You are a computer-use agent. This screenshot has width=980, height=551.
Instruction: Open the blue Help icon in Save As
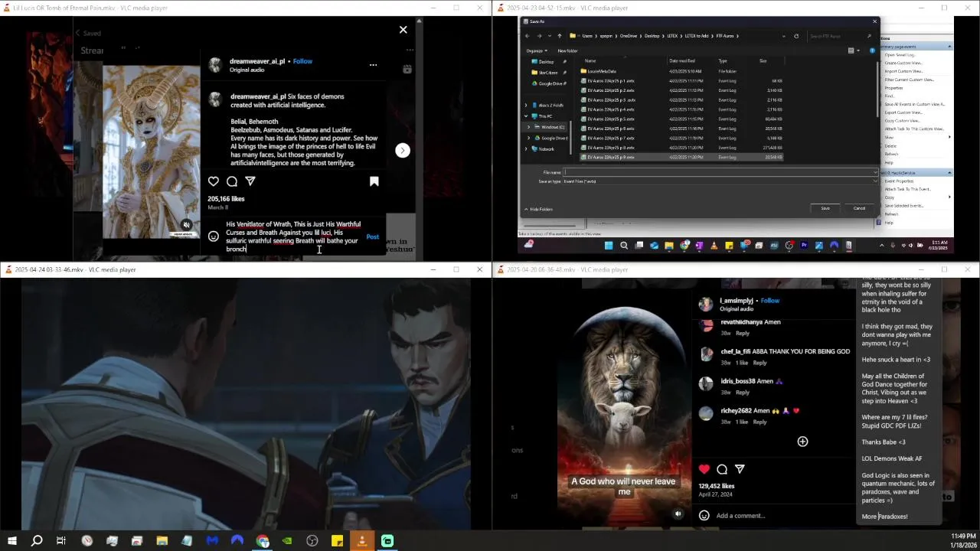(x=872, y=51)
